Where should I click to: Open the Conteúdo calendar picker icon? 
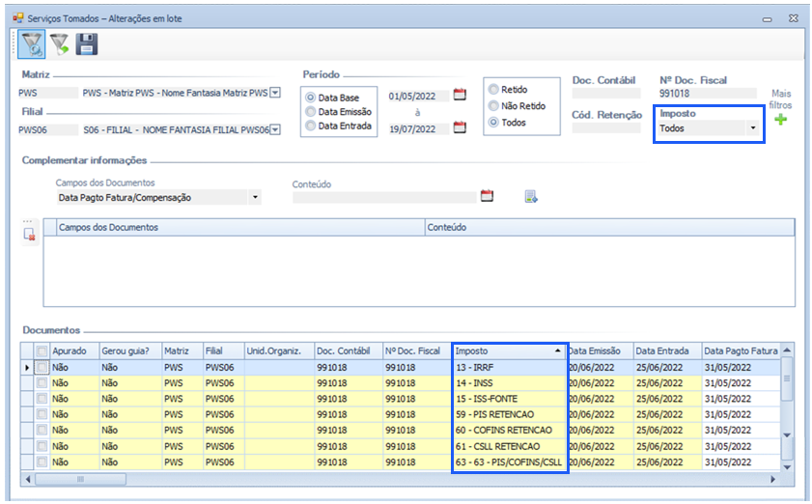point(487,196)
